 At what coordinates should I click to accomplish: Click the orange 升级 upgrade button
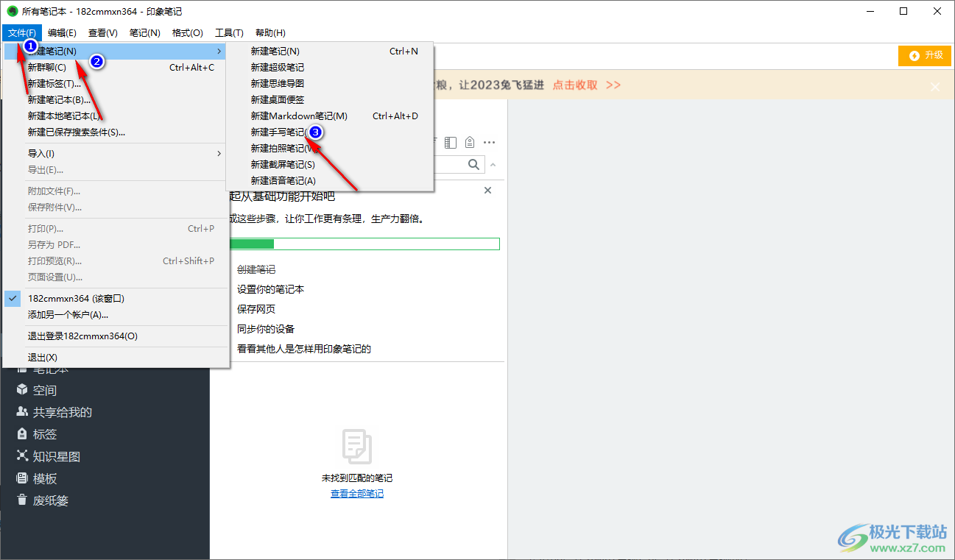coord(925,55)
